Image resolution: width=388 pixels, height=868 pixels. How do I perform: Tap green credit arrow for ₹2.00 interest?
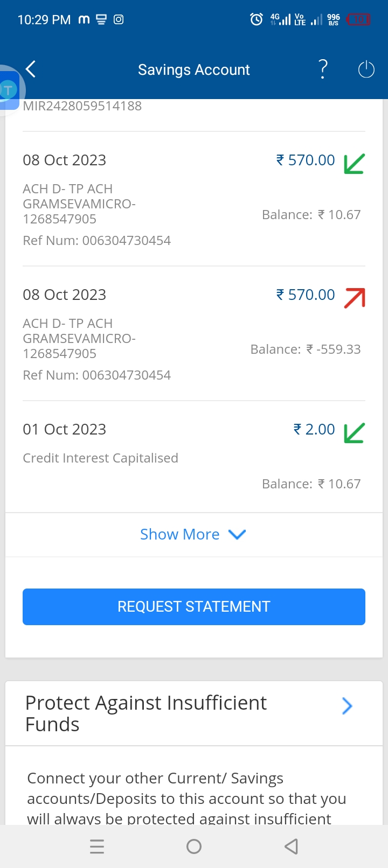click(x=354, y=432)
